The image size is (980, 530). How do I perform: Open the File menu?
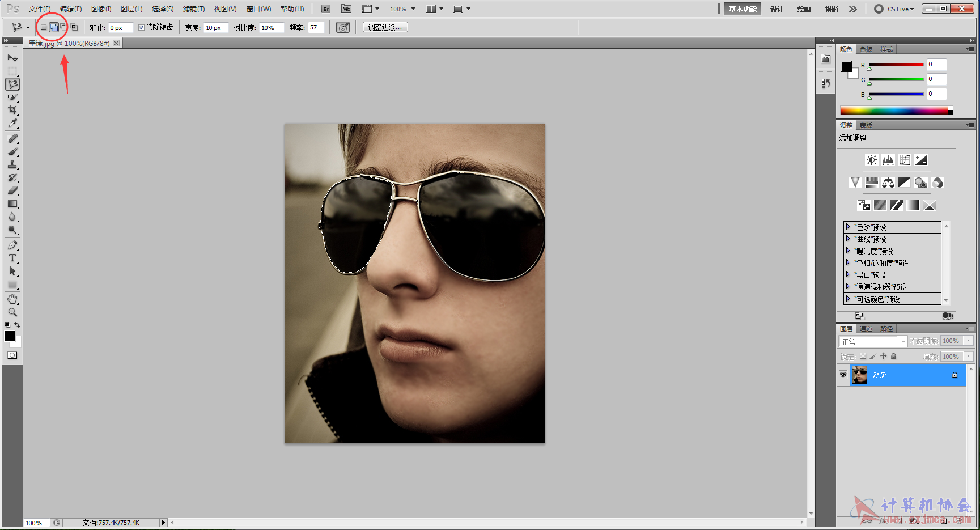[x=40, y=9]
